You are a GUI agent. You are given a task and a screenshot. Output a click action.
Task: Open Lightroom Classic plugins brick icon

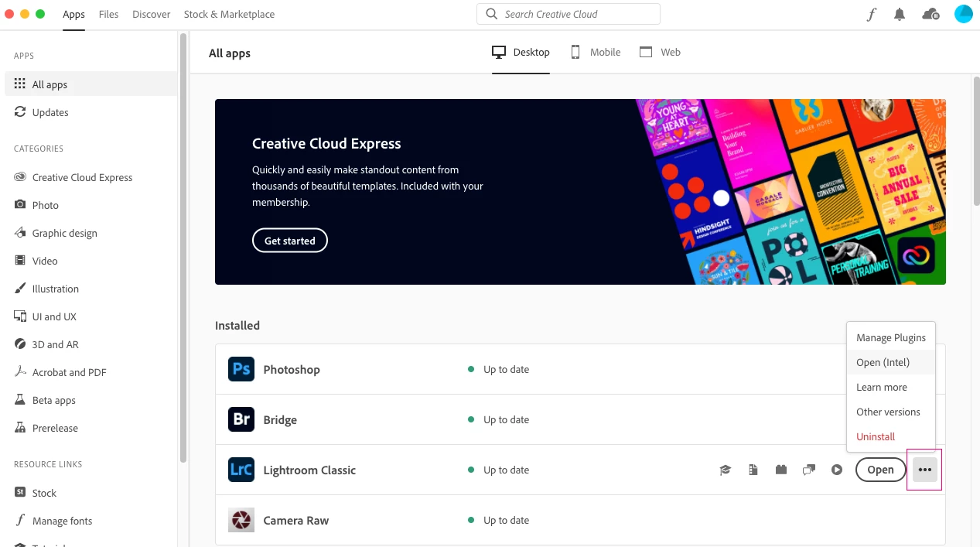coord(781,470)
